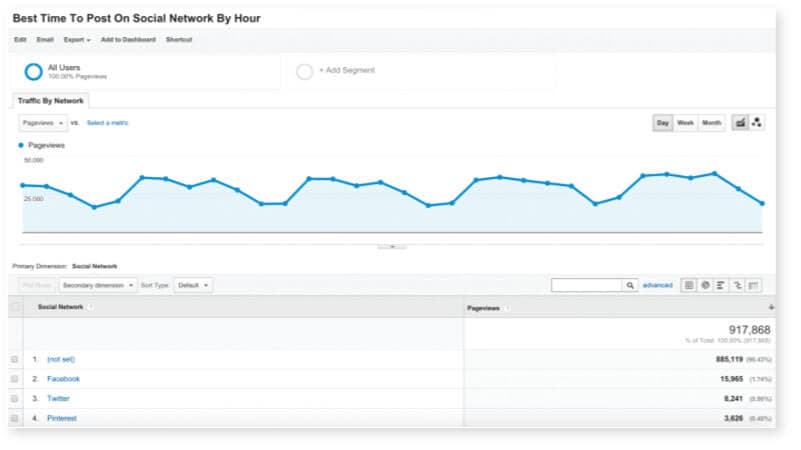Image resolution: width=801 pixels, height=450 pixels.
Task: Click the table search input field
Action: pyautogui.click(x=587, y=285)
